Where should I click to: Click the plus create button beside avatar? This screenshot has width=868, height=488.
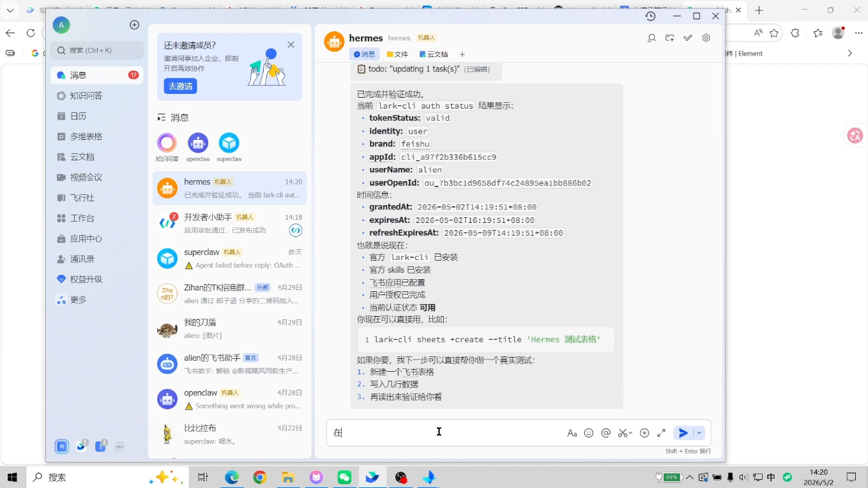click(x=134, y=25)
